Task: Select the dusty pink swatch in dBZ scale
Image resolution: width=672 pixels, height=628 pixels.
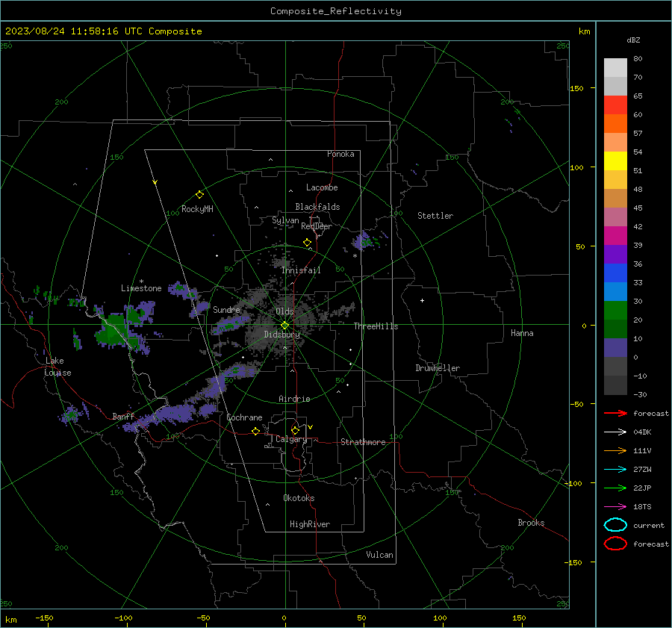Action: [615, 217]
